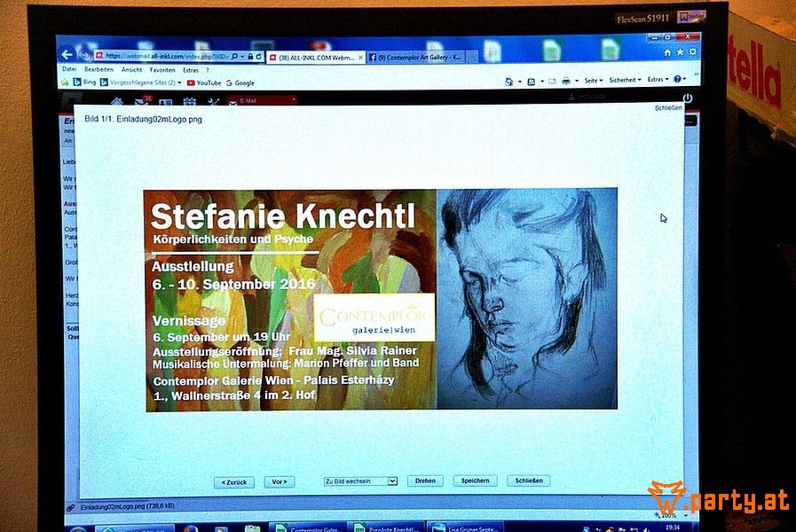Viewport: 796px width, 532px height.
Task: Open the Google bookmark
Action: pyautogui.click(x=240, y=82)
